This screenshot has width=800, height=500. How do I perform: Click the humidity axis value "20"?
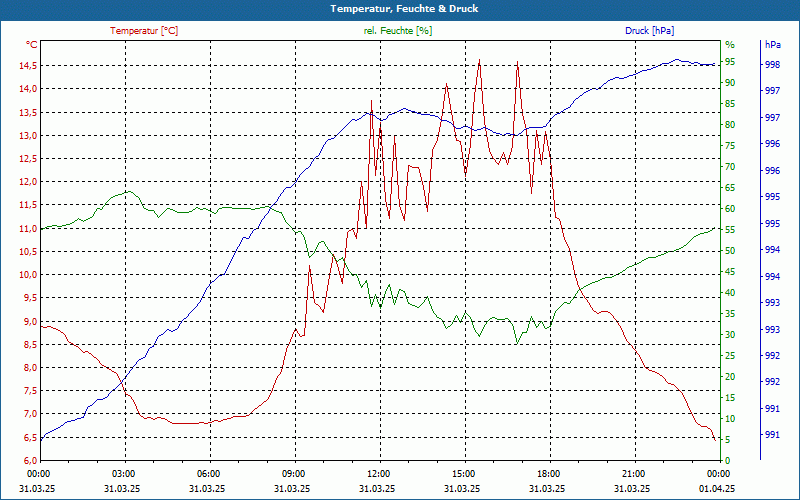(x=730, y=377)
